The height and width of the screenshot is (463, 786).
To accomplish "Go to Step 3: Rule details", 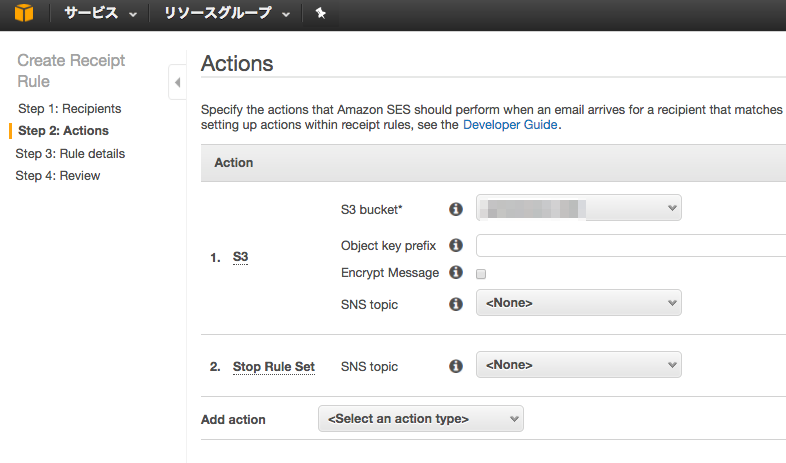I will tap(70, 154).
